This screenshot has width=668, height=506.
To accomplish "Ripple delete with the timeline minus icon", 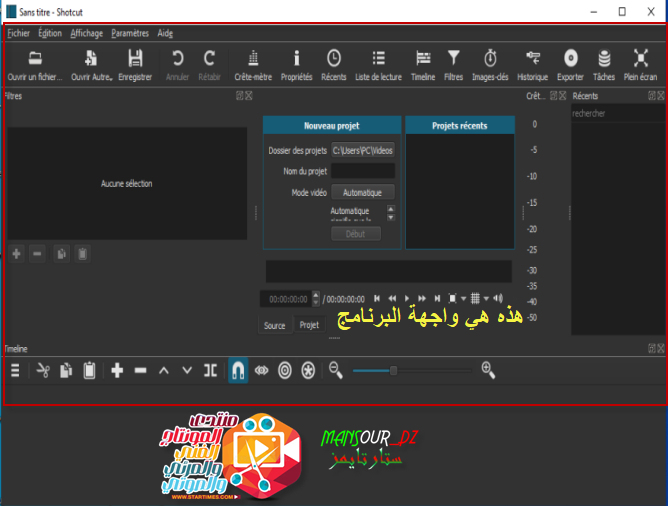I will [x=141, y=371].
